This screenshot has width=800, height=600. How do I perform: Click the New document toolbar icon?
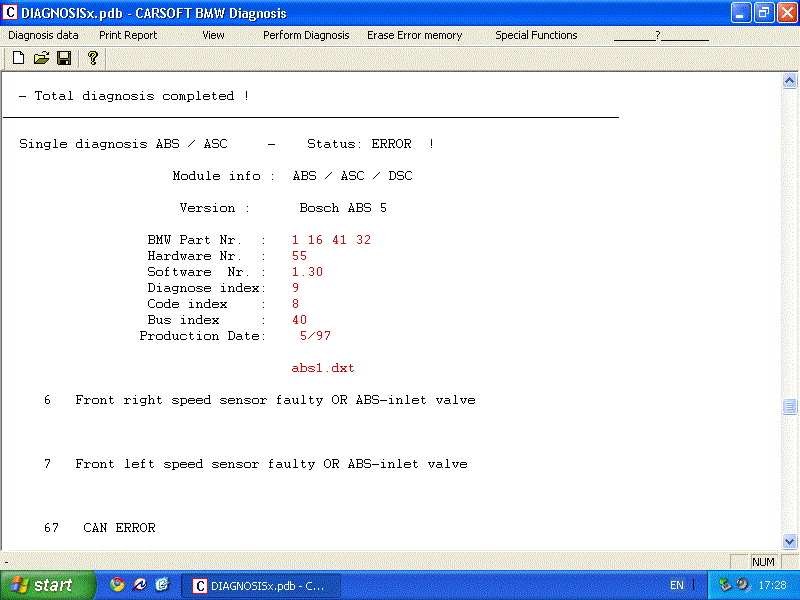(x=18, y=58)
